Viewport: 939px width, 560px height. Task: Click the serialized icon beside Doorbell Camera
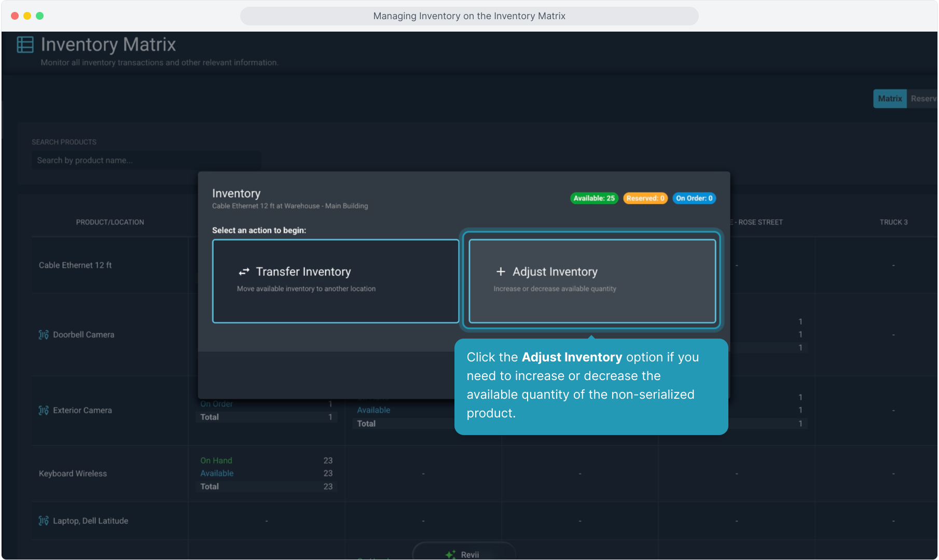point(44,335)
